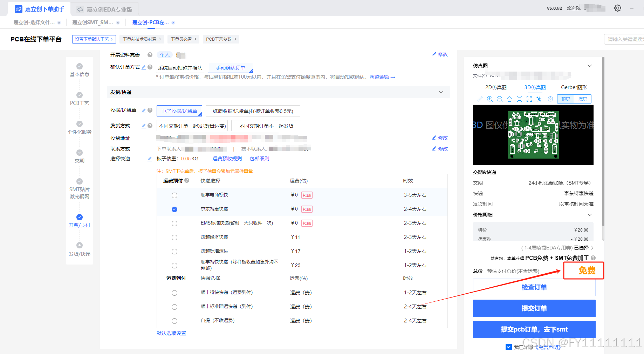Open the app settings gear icon
The image size is (644, 354).
(618, 8)
